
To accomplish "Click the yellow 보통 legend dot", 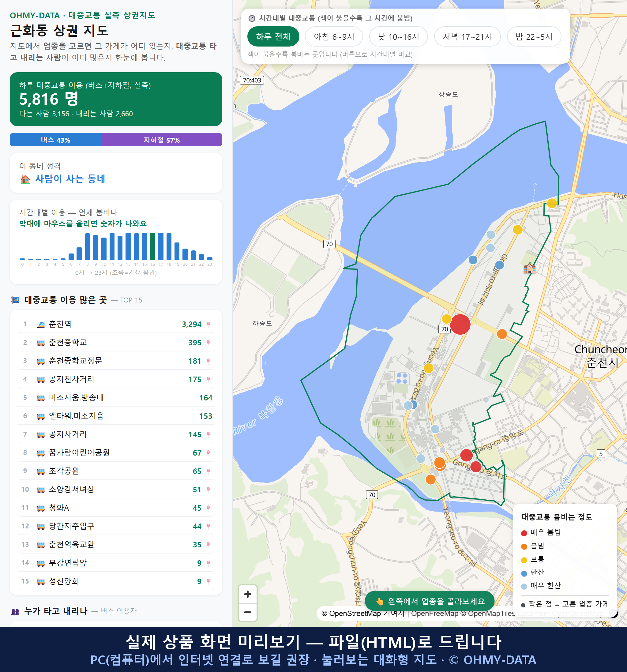I will pos(524,560).
